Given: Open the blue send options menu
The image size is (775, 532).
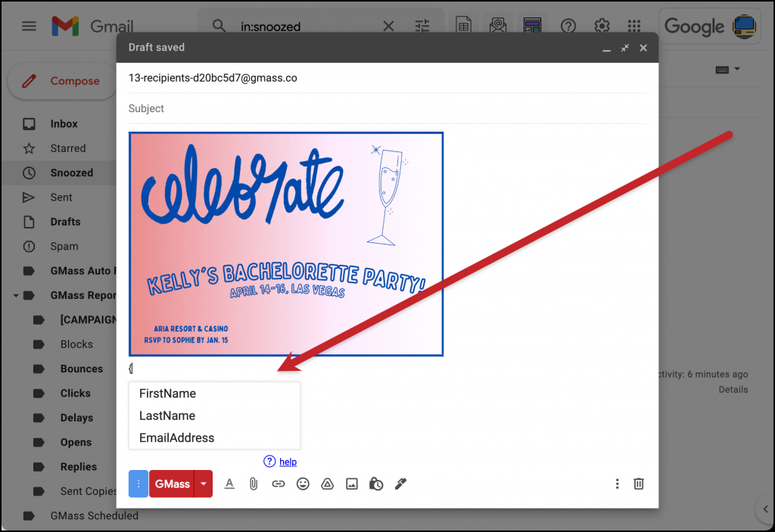Looking at the screenshot, I should (x=139, y=484).
